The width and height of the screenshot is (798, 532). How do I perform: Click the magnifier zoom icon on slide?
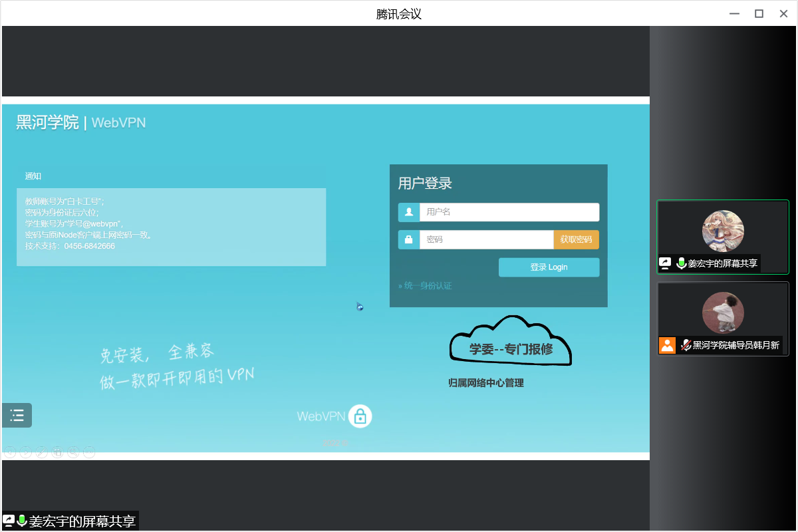74,453
